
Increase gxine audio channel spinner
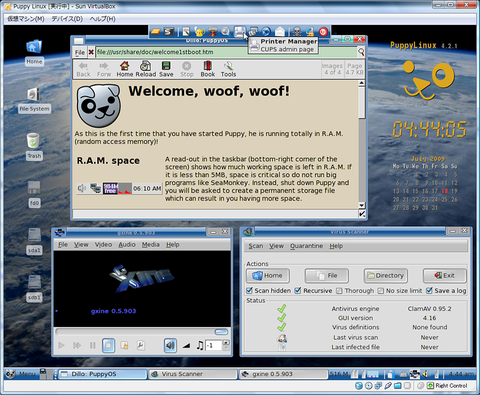coord(226,342)
